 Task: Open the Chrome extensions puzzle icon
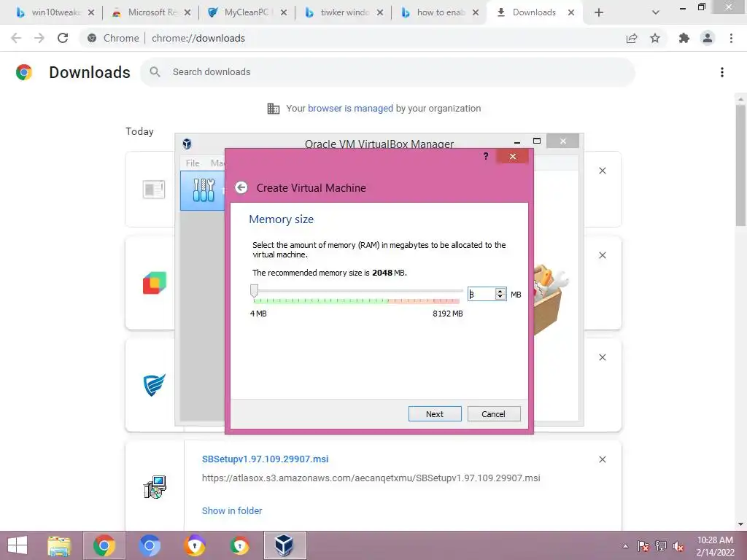(x=684, y=38)
